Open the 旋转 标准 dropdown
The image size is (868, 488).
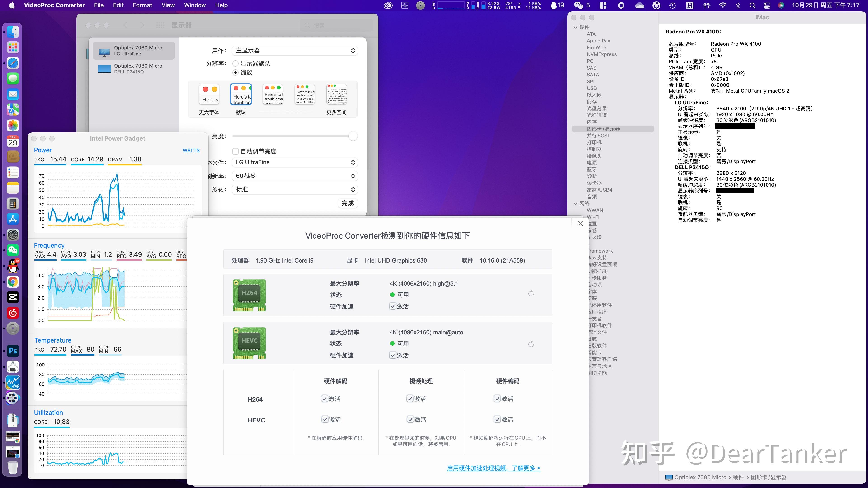[x=295, y=190]
